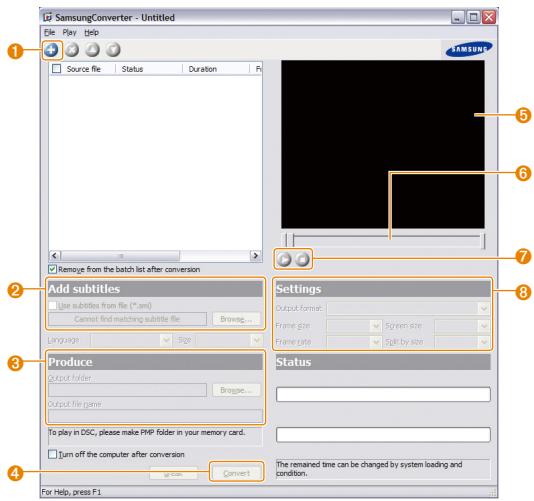Click the blue Add file plus icon
This screenshot has width=534, height=501.
51,50
